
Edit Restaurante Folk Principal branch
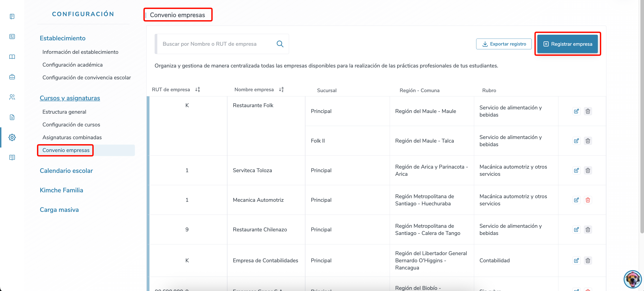pos(576,111)
